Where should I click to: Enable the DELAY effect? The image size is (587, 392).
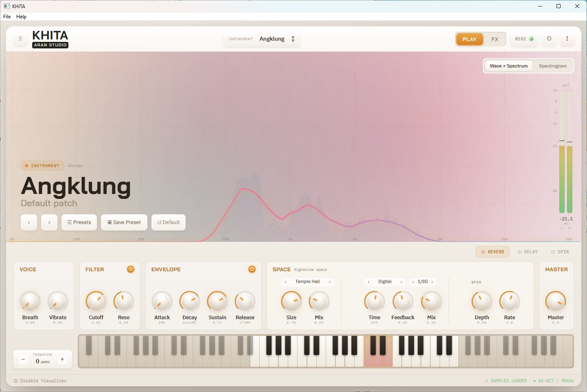pyautogui.click(x=528, y=252)
